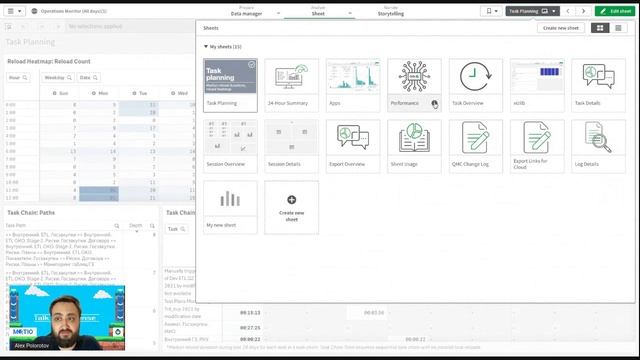Open the bookmarks dropdown
This screenshot has width=640, height=360.
(491, 11)
